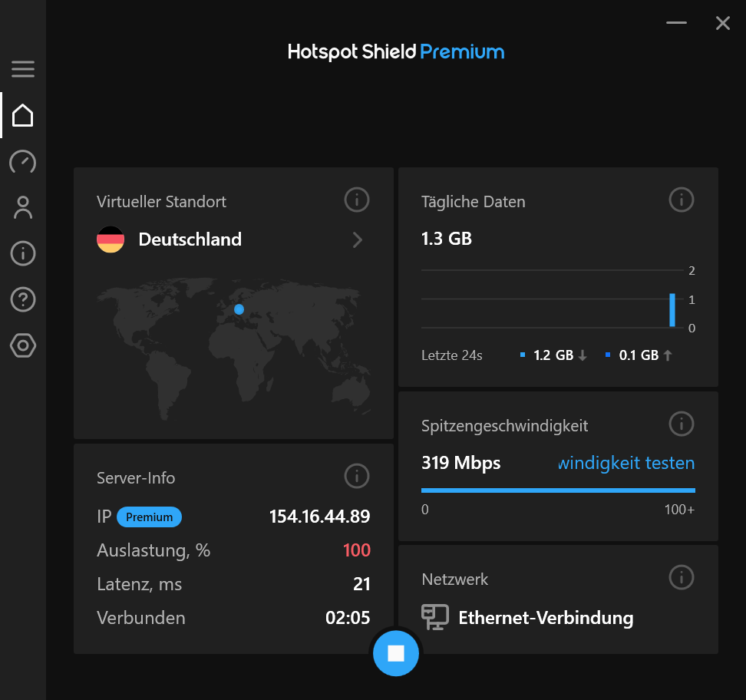
Task: Show info for Netzwerk card
Action: [682, 577]
